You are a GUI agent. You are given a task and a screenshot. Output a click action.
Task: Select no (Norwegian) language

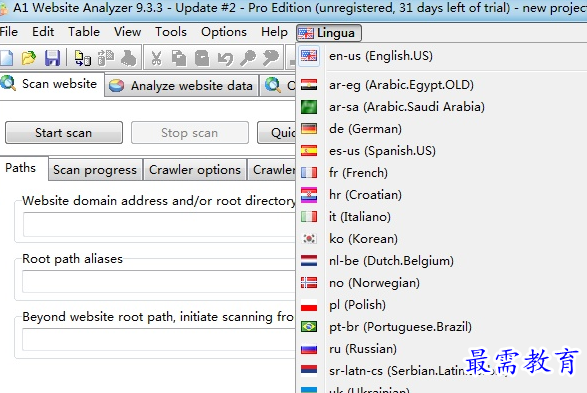[x=374, y=283]
